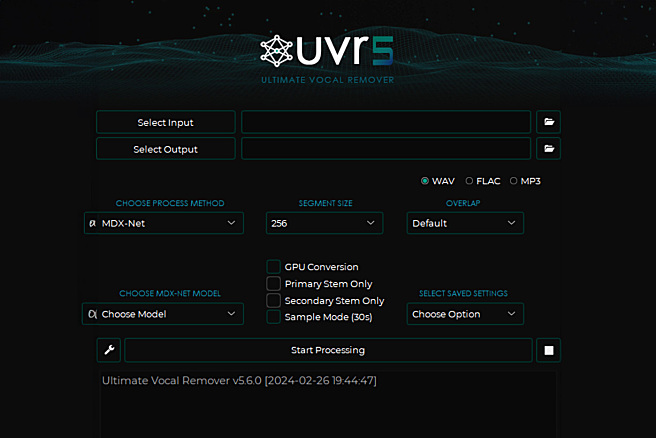Click the Select Output button
The height and width of the screenshot is (438, 656).
pyautogui.click(x=166, y=149)
